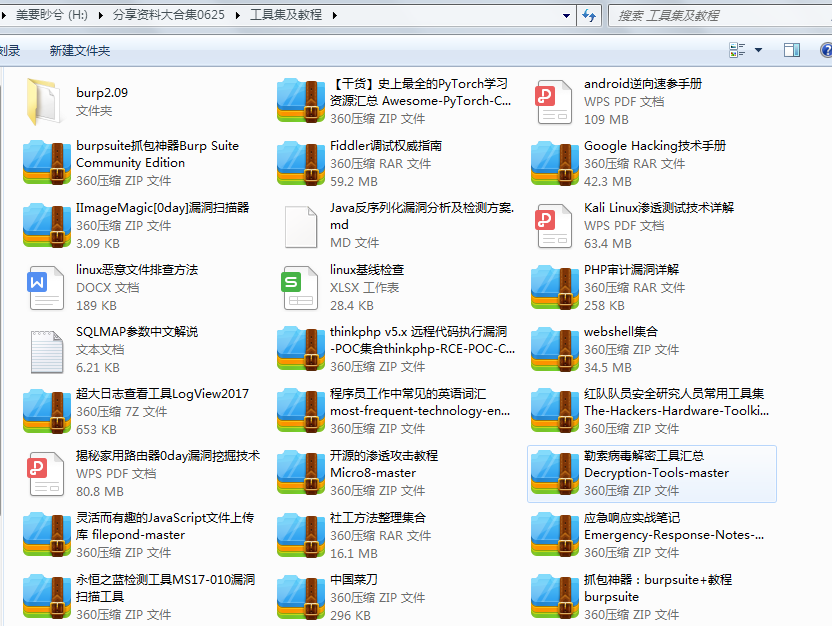
Task: Select the android逆向速查手册 WPS PDF icon
Action: pyautogui.click(x=553, y=100)
